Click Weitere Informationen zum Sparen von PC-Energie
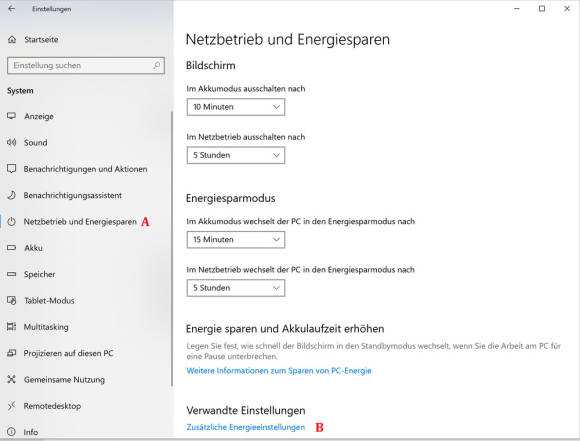This screenshot has width=580, height=441. pos(279,370)
